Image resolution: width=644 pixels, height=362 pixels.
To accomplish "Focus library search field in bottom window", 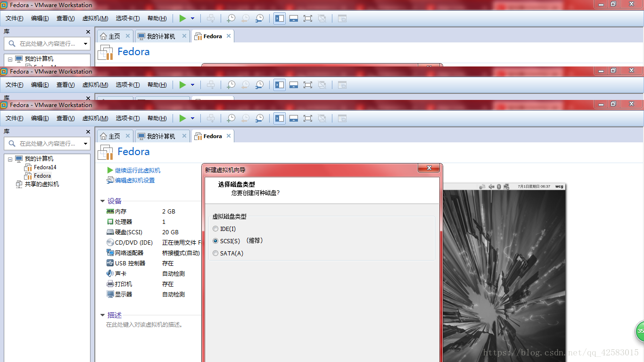I will click(47, 144).
